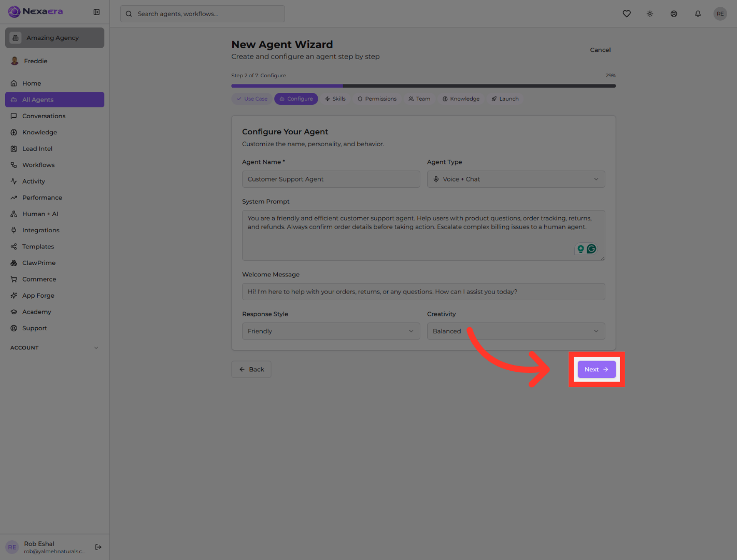Open Commerce section
The image size is (737, 560).
point(54,279)
